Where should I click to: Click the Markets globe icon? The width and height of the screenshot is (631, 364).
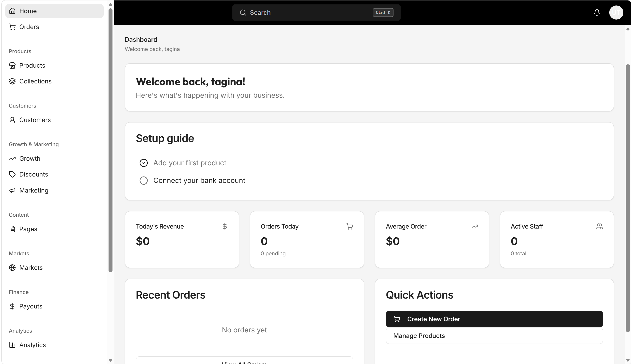click(12, 268)
